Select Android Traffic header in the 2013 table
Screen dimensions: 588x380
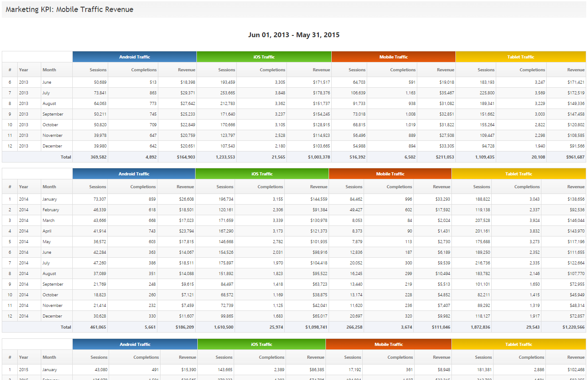point(134,57)
